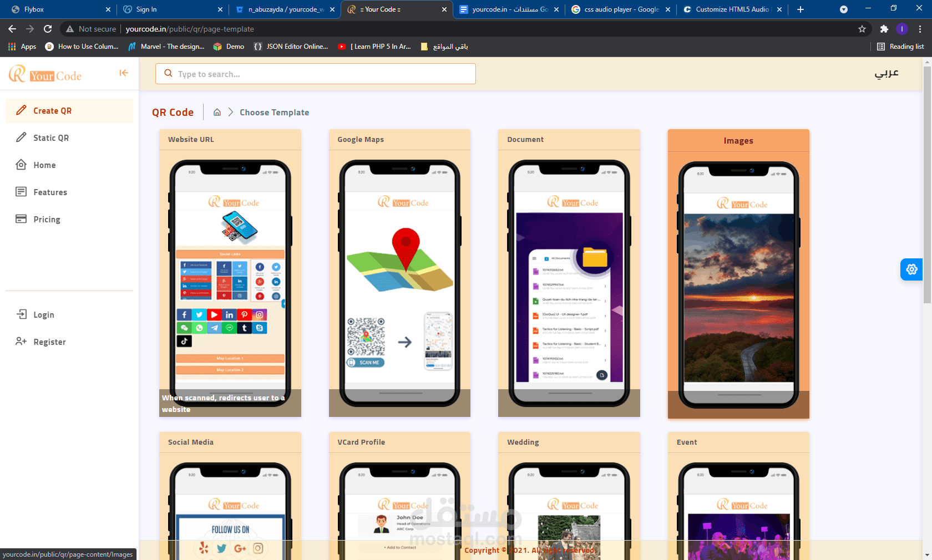Click the Not secure site info indicator
932x560 pixels.
(91, 29)
